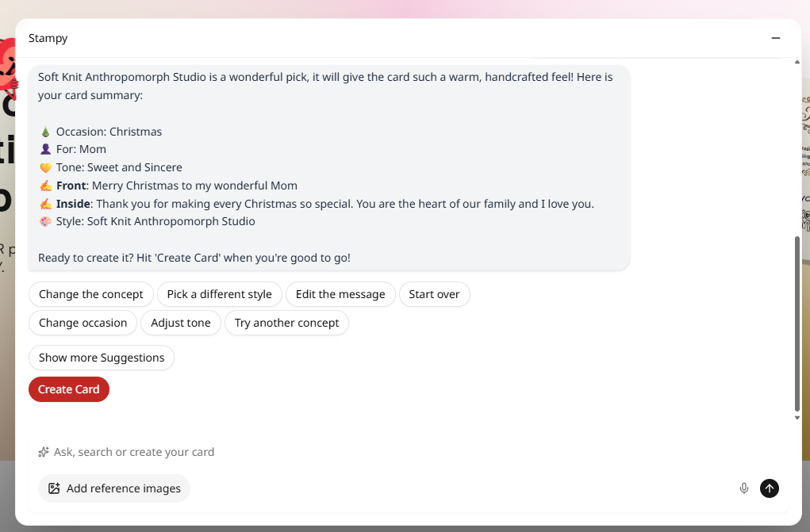Select Pick a different style
Image resolution: width=810 pixels, height=532 pixels.
pyautogui.click(x=220, y=294)
